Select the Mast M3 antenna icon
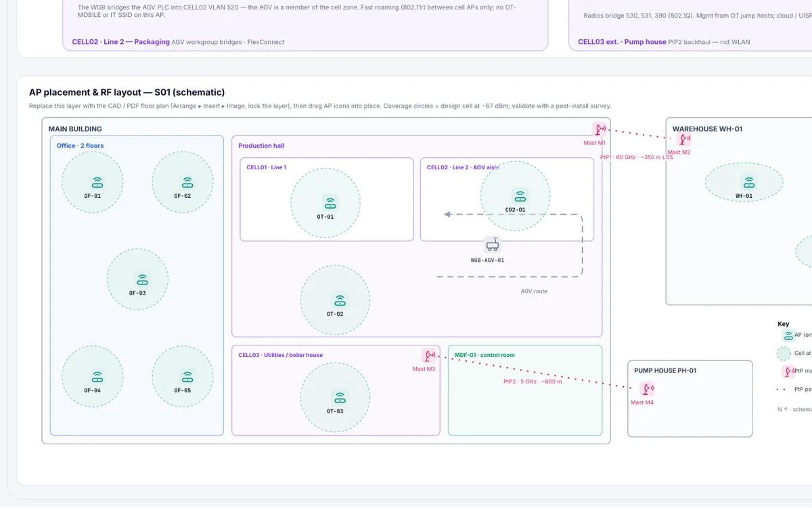Image resolution: width=812 pixels, height=508 pixels. point(429,356)
